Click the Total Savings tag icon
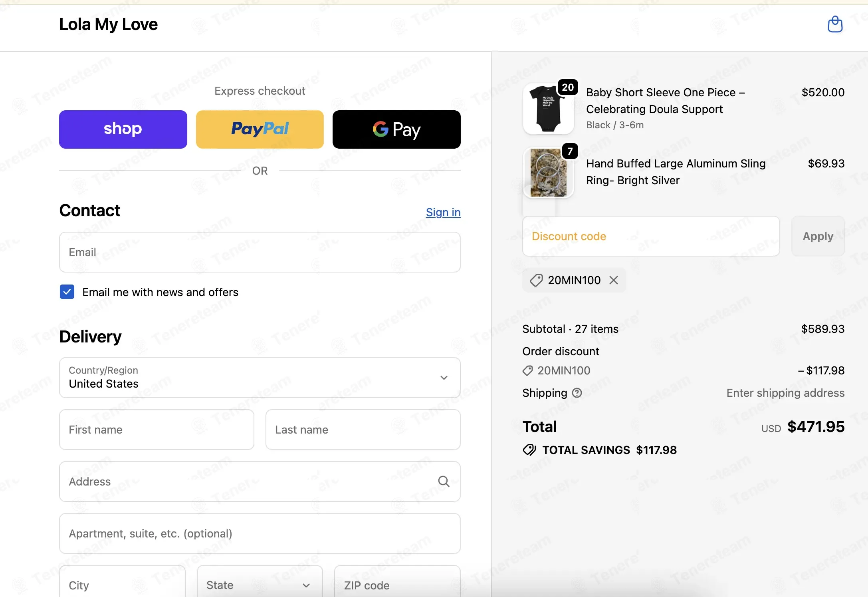Screen dimensions: 868x597 click(x=529, y=450)
